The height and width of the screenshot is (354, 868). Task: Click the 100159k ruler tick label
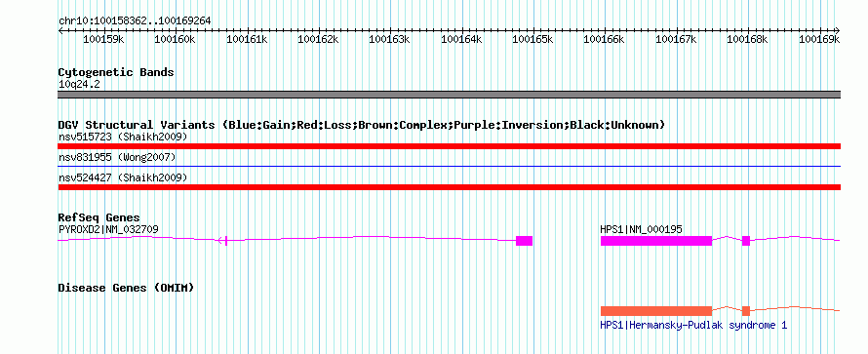click(103, 39)
